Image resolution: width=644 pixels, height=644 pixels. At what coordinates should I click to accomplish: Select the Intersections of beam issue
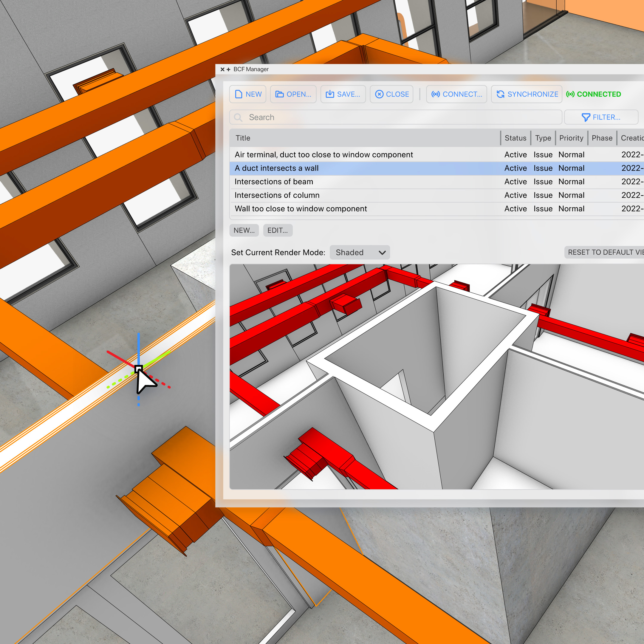point(274,182)
